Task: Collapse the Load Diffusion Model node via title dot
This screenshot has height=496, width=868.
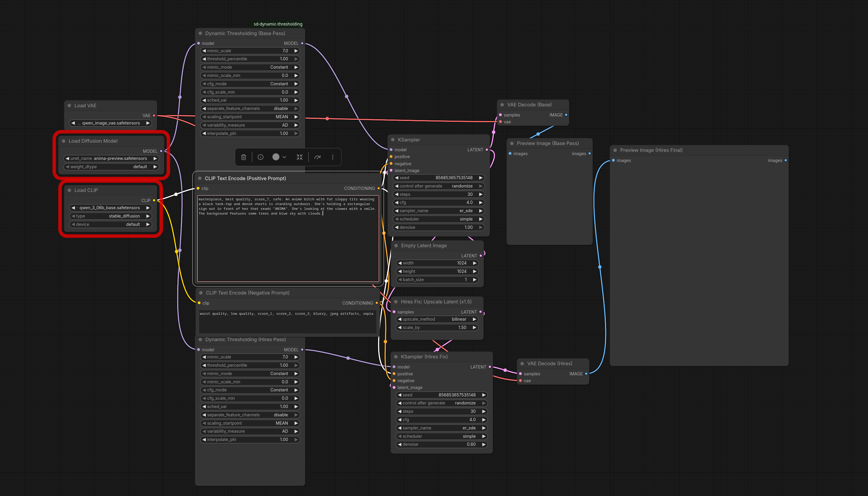Action: click(x=63, y=141)
